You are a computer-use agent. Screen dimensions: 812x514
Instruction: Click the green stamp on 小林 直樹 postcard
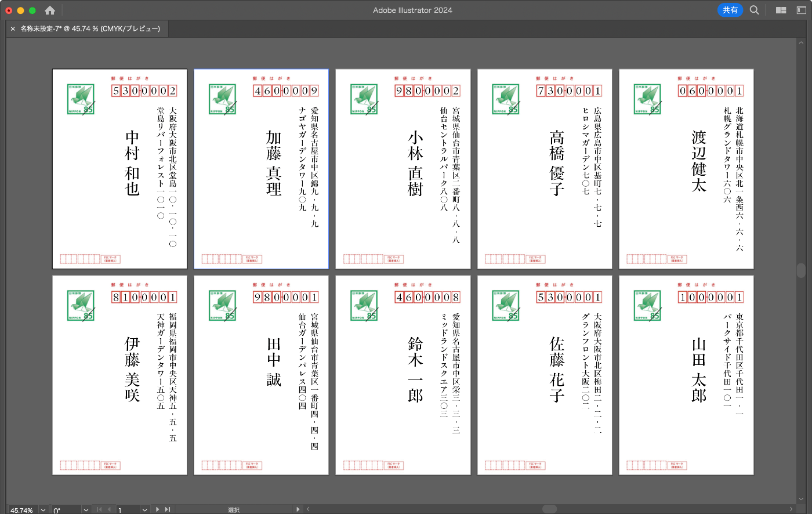click(364, 99)
